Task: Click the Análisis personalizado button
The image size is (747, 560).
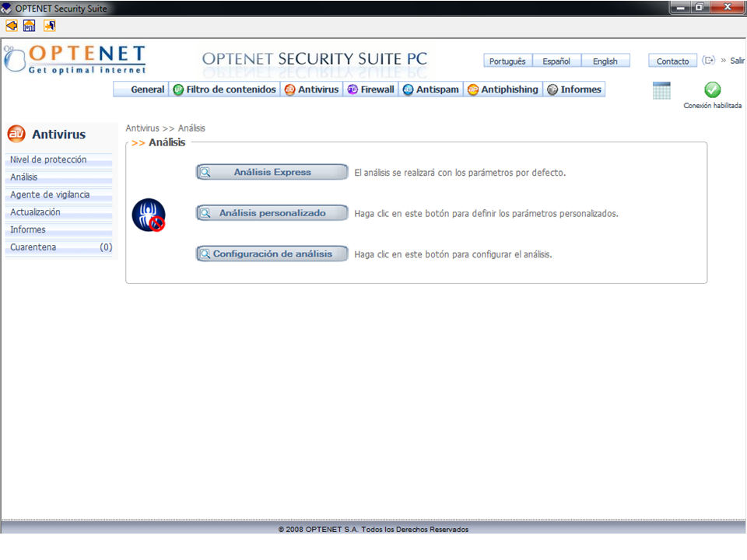Action: click(x=272, y=212)
